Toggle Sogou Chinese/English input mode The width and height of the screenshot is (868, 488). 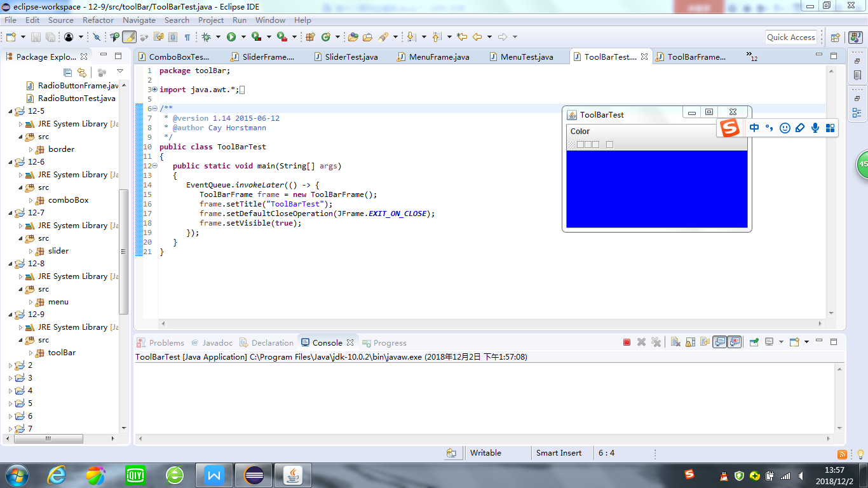(754, 128)
